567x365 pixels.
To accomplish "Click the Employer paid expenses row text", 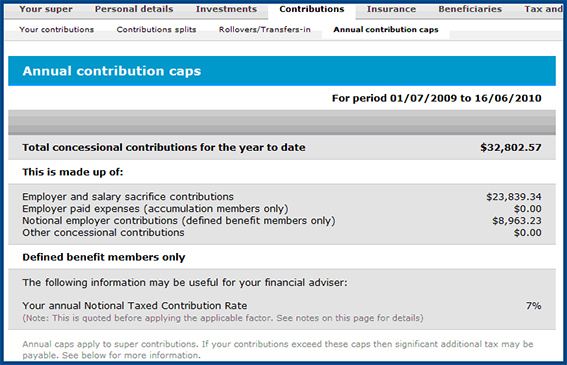I will click(x=155, y=209).
